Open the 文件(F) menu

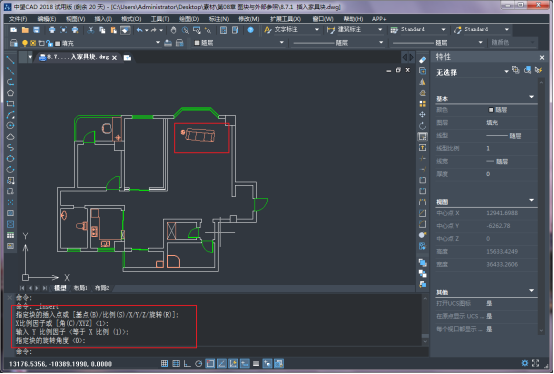(x=18, y=19)
